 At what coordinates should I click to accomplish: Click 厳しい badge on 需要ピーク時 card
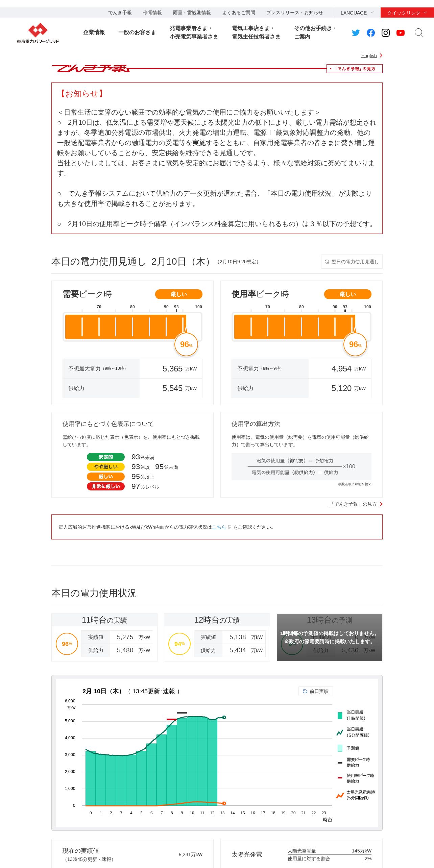click(178, 294)
